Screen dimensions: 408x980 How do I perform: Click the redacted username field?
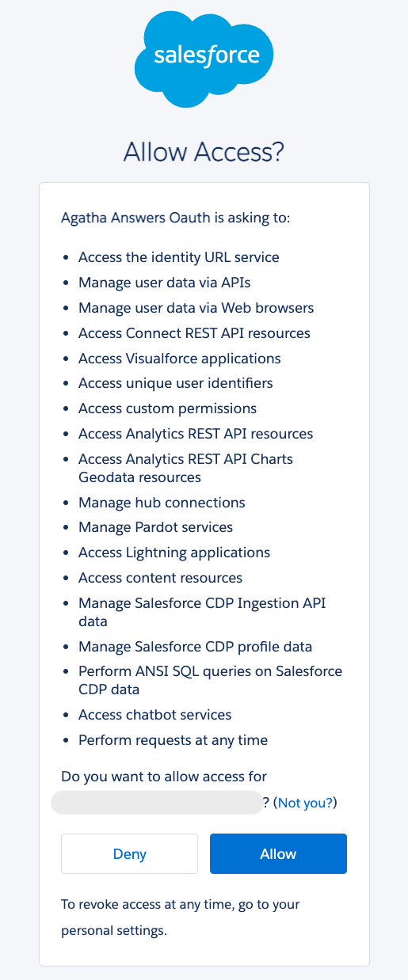(156, 803)
